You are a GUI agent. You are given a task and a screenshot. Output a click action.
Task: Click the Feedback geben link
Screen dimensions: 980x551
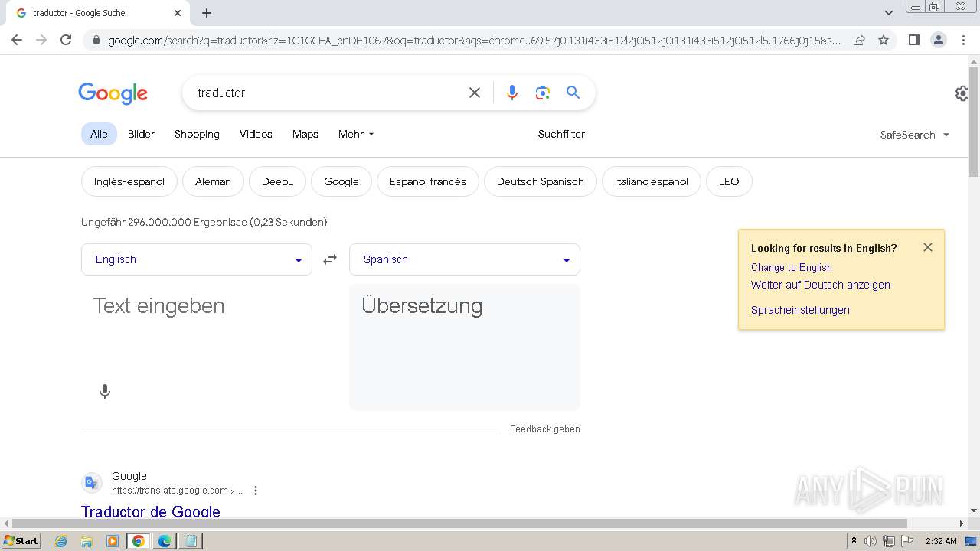(x=545, y=429)
